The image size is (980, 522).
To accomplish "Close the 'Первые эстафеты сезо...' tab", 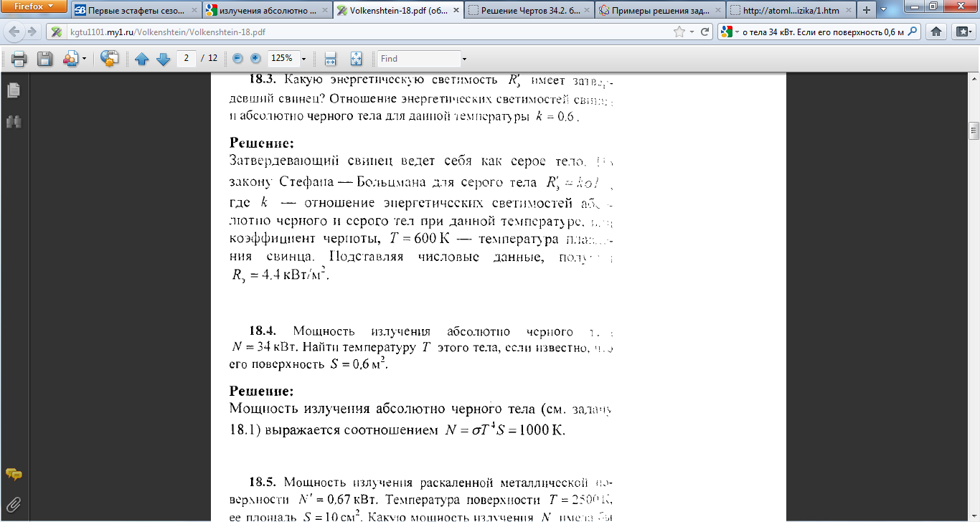I will coord(194,10).
